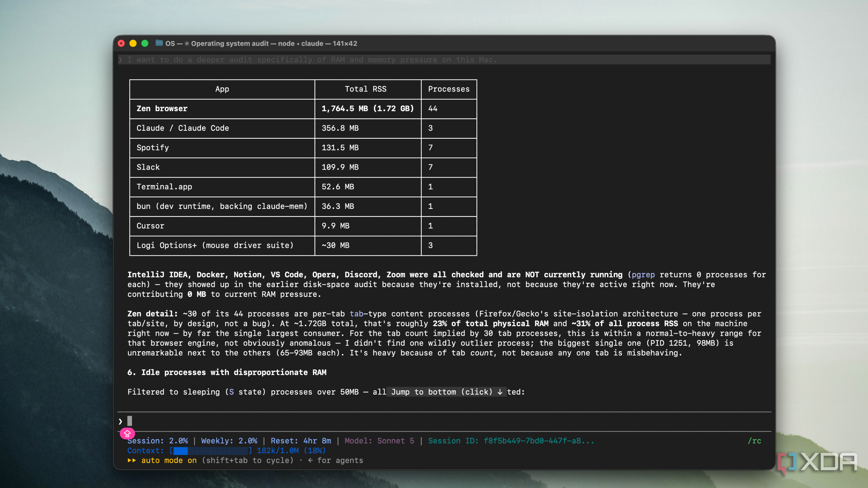Select the process count in the Spotify row
Screen dimensions: 868x488
click(x=449, y=148)
